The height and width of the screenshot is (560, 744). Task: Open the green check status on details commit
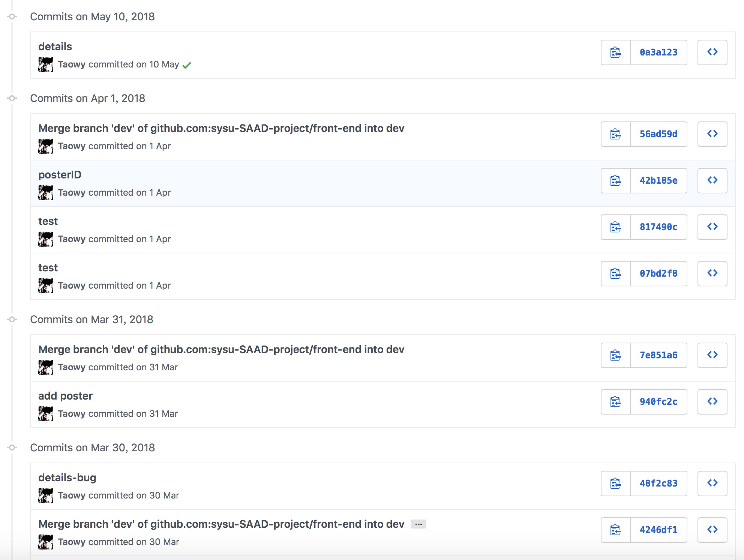(x=187, y=65)
